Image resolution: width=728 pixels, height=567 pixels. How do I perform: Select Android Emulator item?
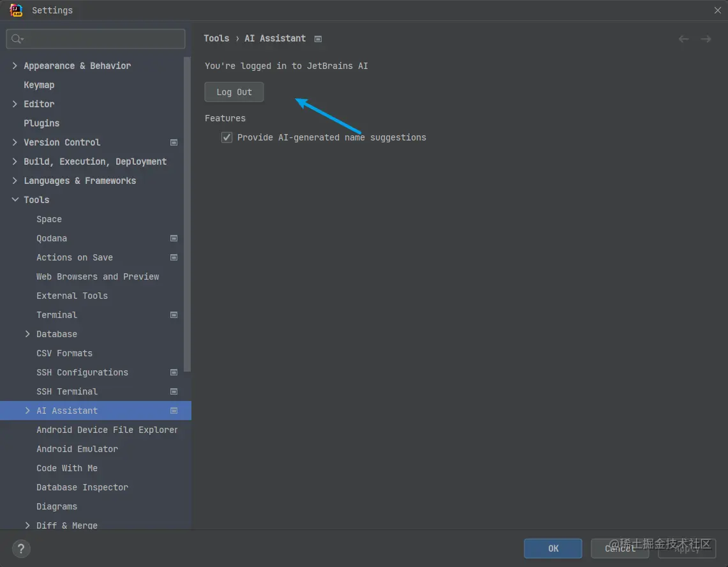[77, 449]
